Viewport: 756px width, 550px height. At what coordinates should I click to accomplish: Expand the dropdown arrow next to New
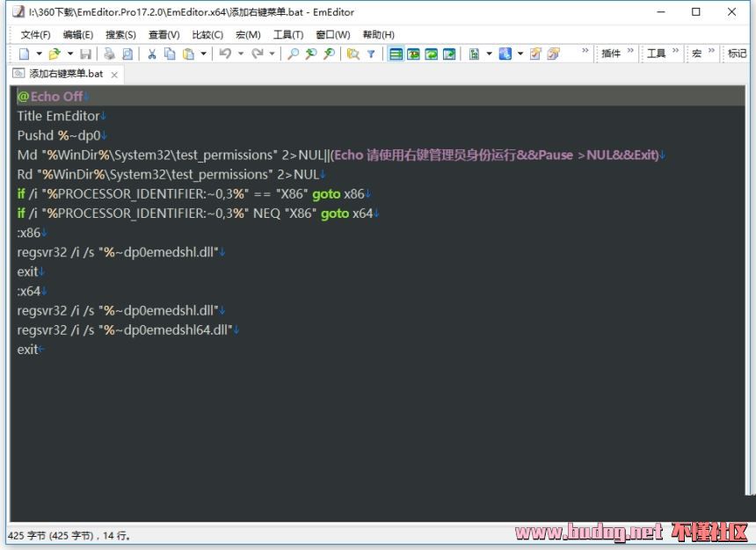pyautogui.click(x=39, y=54)
